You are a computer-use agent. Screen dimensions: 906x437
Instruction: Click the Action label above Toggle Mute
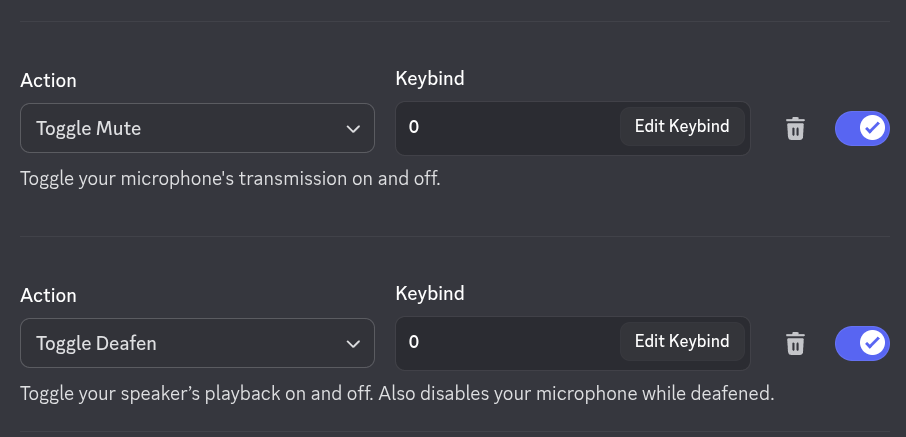(48, 81)
